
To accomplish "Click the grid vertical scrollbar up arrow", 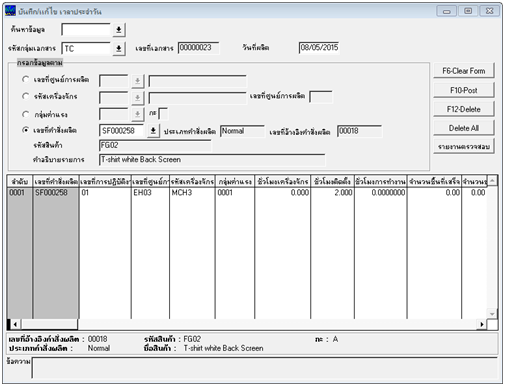I will [x=492, y=181].
